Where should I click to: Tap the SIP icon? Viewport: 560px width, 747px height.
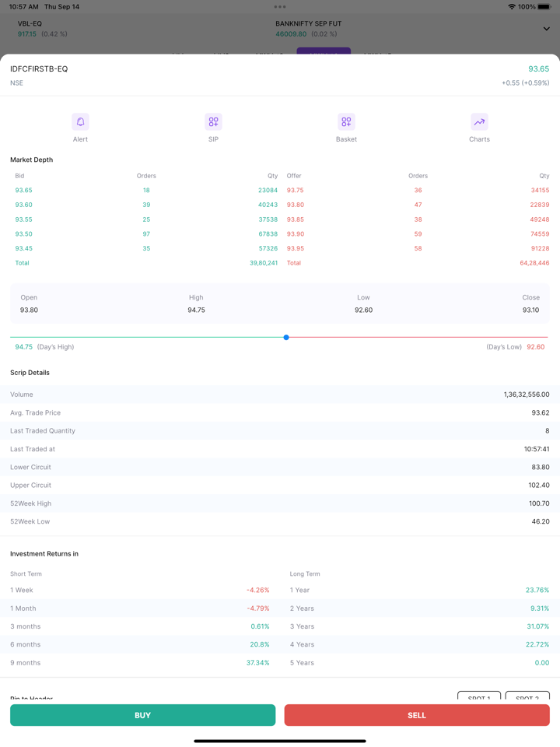pos(213,122)
